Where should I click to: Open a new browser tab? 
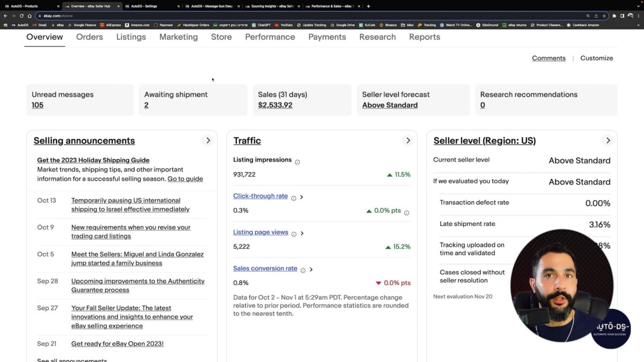pos(368,6)
